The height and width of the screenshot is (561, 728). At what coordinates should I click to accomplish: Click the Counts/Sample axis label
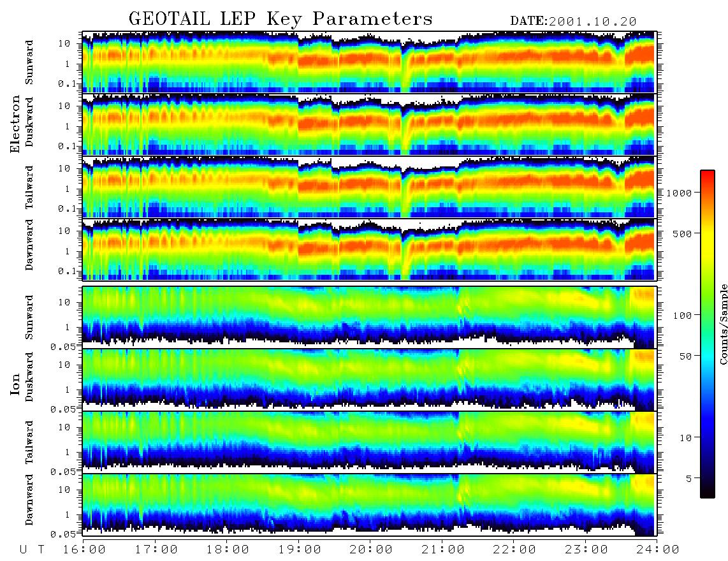pos(723,324)
